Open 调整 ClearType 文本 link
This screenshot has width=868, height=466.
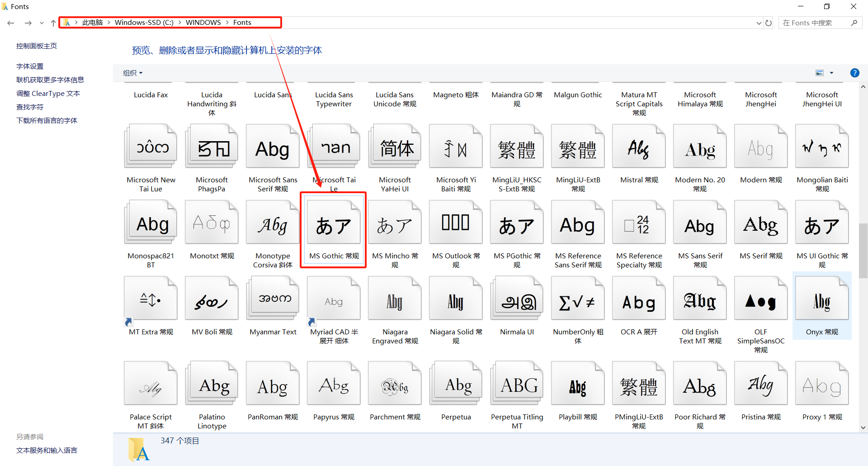click(x=48, y=93)
